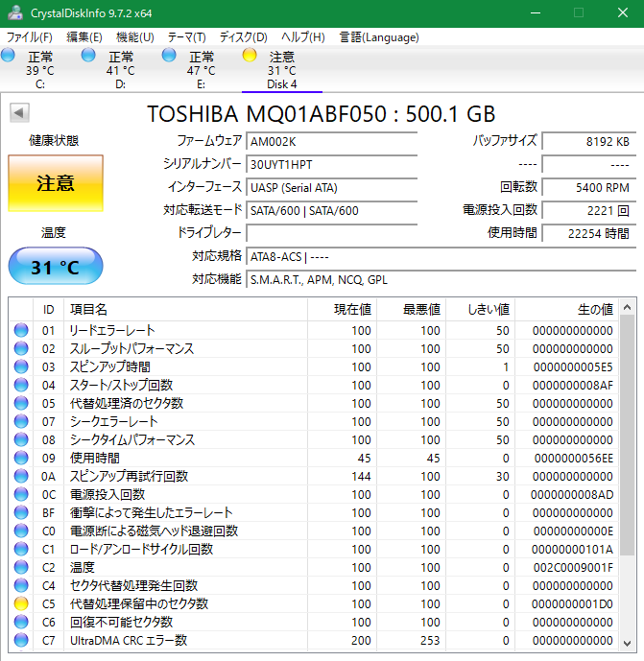Click status orb for attribute C4 row

(x=21, y=585)
